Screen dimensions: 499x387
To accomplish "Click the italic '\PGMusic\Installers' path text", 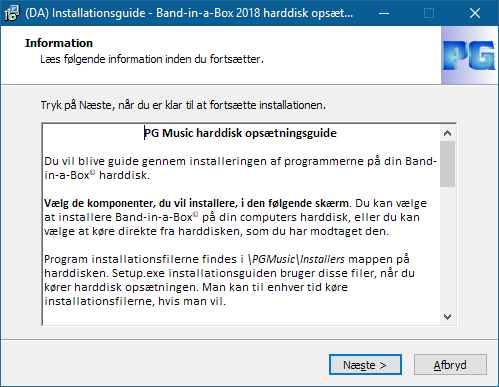I will [x=296, y=259].
